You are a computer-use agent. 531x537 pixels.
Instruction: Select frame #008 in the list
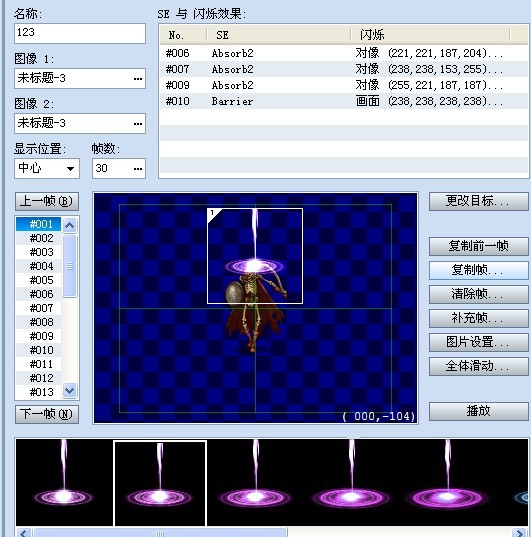pos(39,322)
